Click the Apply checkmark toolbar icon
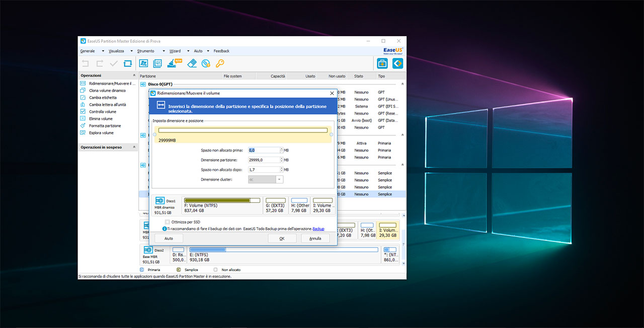The height and width of the screenshot is (328, 644). (114, 63)
